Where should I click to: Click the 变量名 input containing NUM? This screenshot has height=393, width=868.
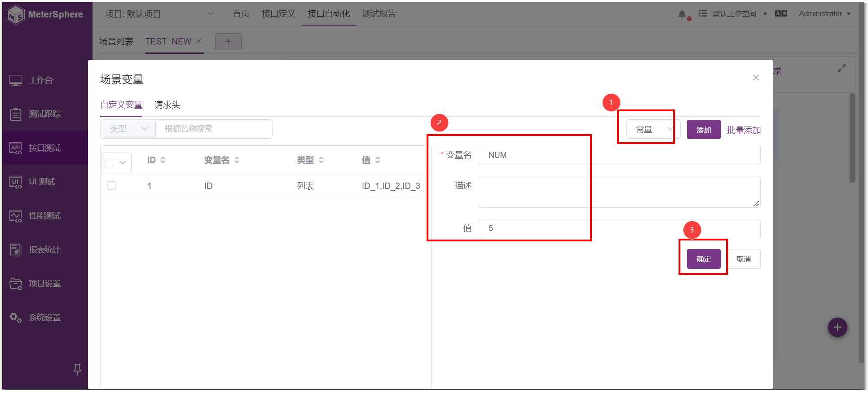620,155
